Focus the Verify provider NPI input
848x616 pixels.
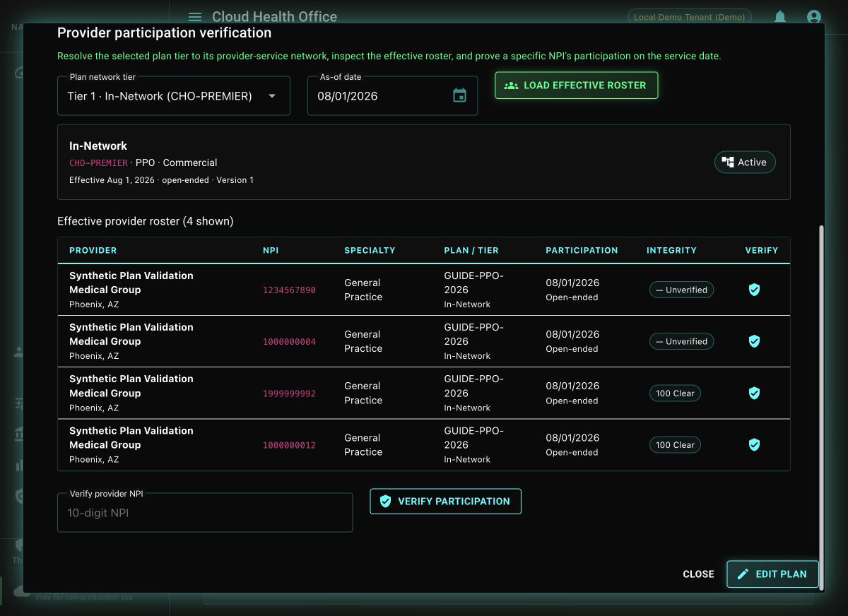point(205,513)
